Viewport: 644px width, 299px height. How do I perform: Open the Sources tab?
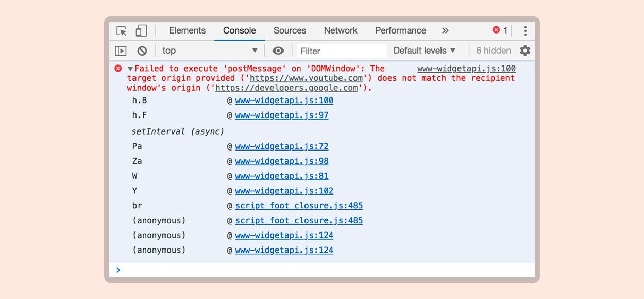[290, 30]
